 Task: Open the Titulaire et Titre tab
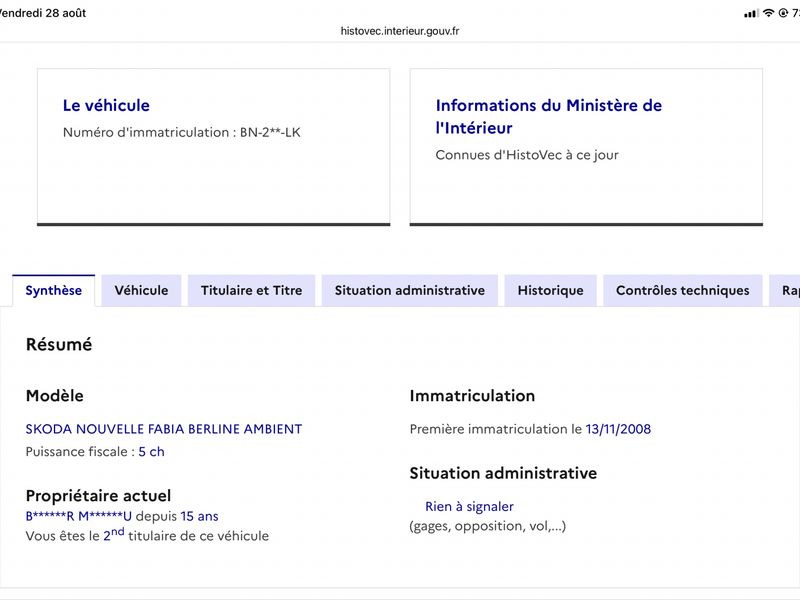tap(252, 290)
